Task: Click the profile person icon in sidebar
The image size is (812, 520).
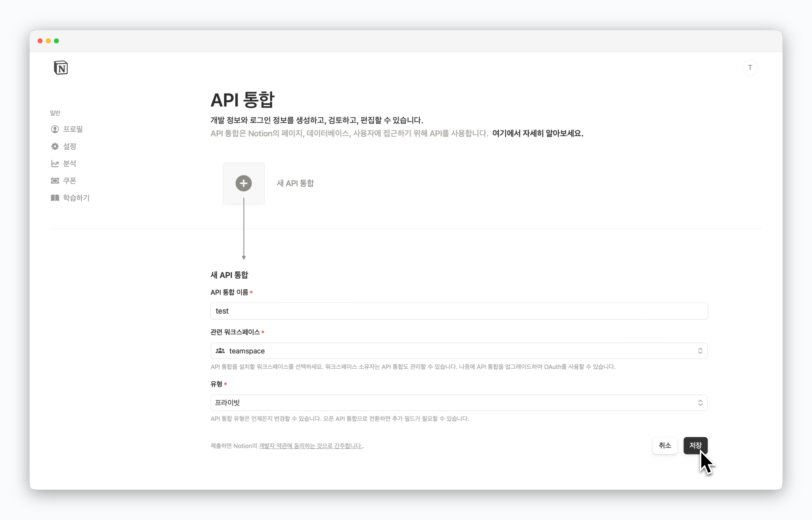Action: pos(55,129)
